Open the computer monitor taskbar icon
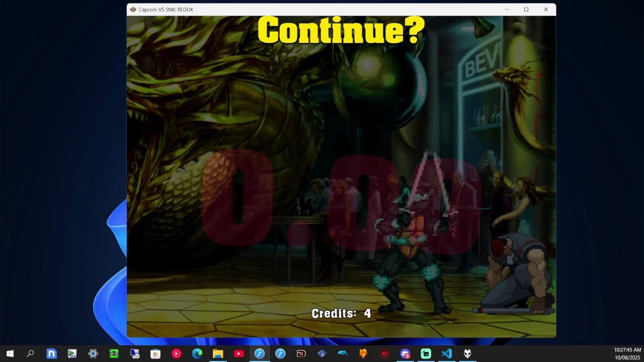The height and width of the screenshot is (362, 644). [x=134, y=353]
